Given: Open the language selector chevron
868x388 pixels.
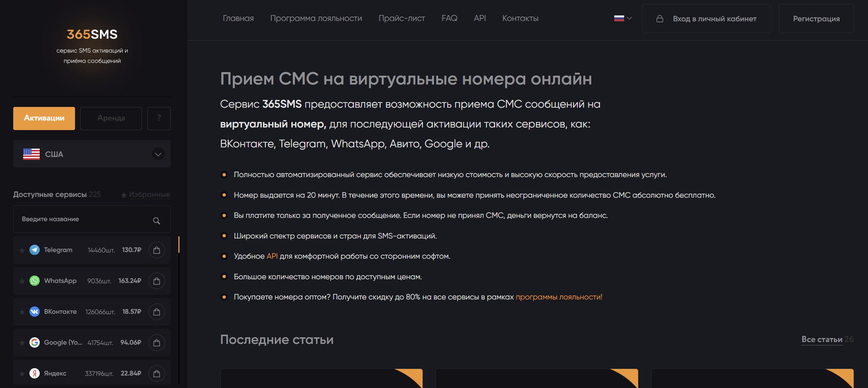Looking at the screenshot, I should coord(629,18).
